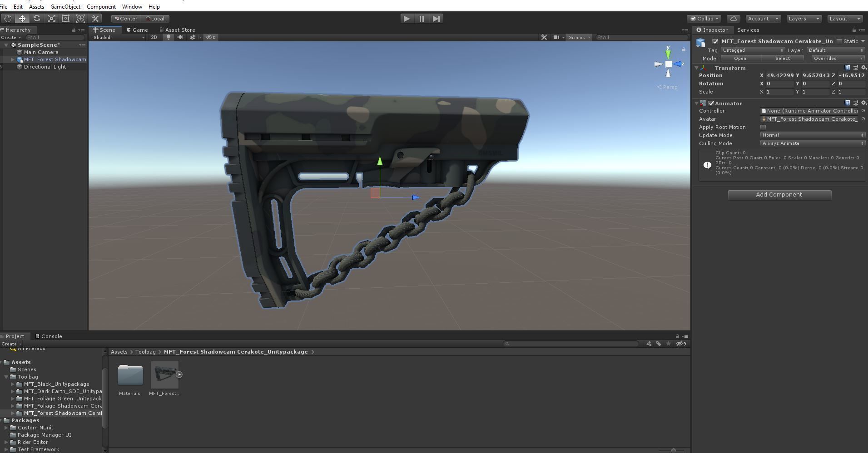Select the Rect tool
The image size is (868, 453).
(x=66, y=19)
